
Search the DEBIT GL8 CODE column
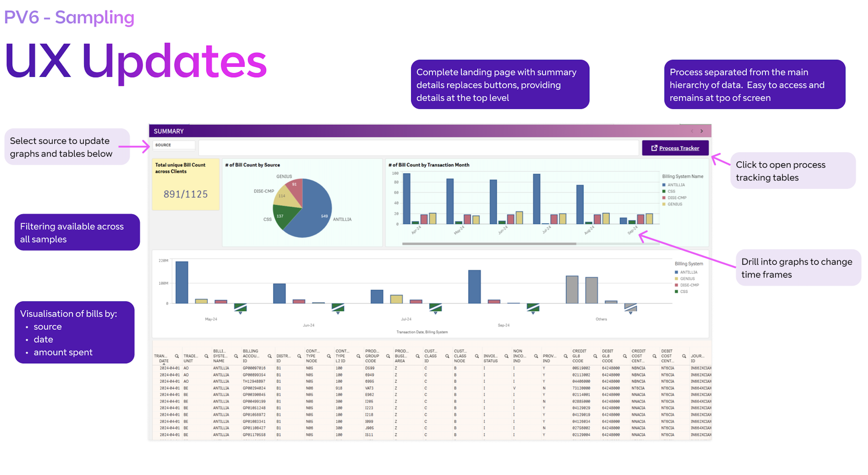625,356
